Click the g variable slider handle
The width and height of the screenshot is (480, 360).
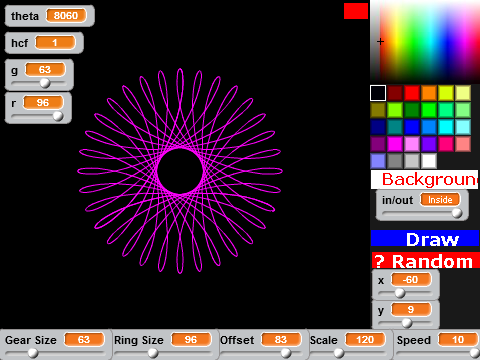[45, 83]
